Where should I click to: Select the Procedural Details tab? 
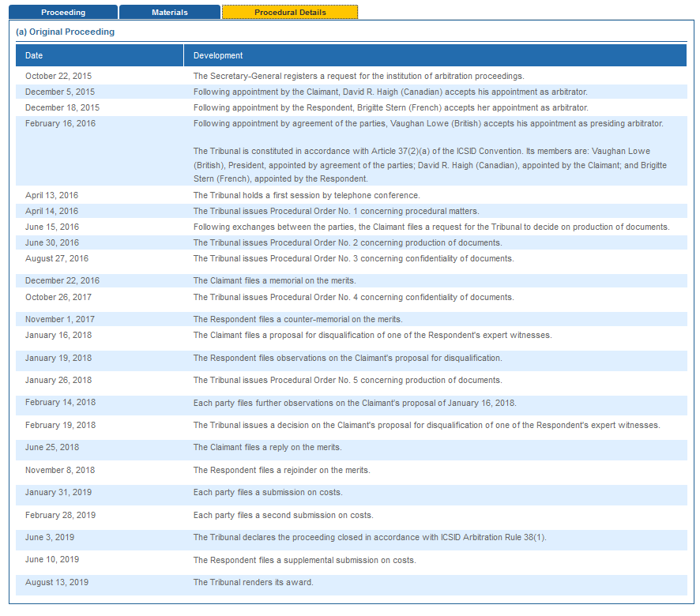pyautogui.click(x=290, y=13)
